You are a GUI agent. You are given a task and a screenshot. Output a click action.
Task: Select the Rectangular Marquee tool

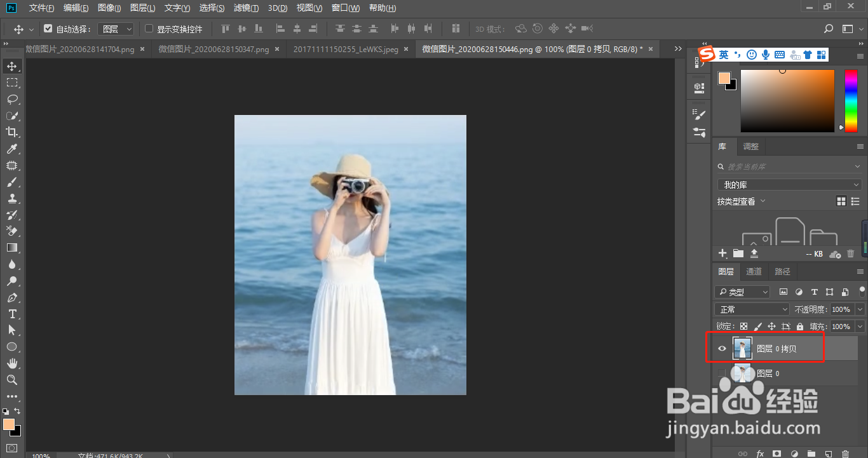[12, 83]
